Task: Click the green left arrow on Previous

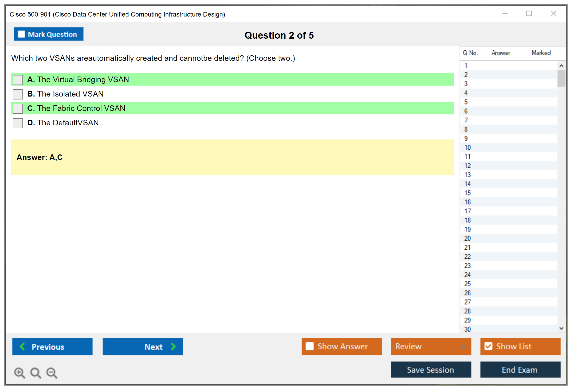Action: click(22, 346)
